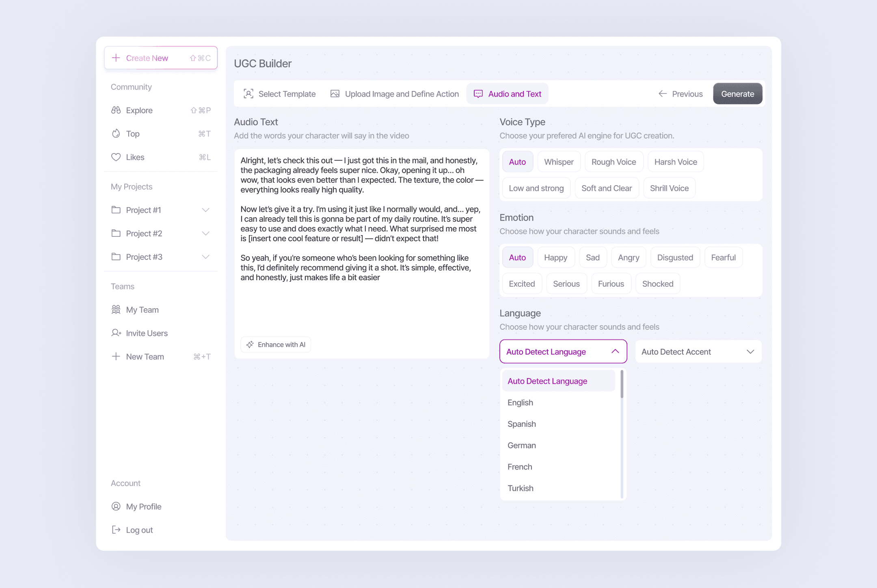Select the Soft and Clear voice option
This screenshot has width=877, height=588.
(607, 188)
